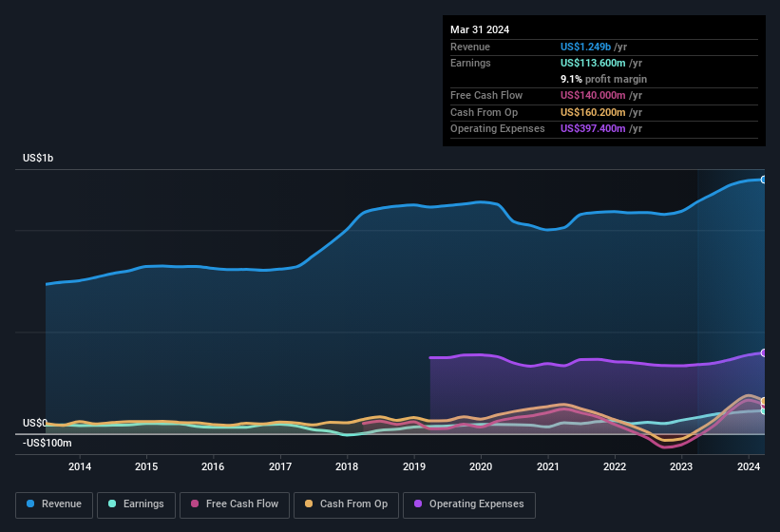Viewport: 780px width, 532px height.
Task: Click the US$140.000m free cash flow value
Action: (594, 96)
